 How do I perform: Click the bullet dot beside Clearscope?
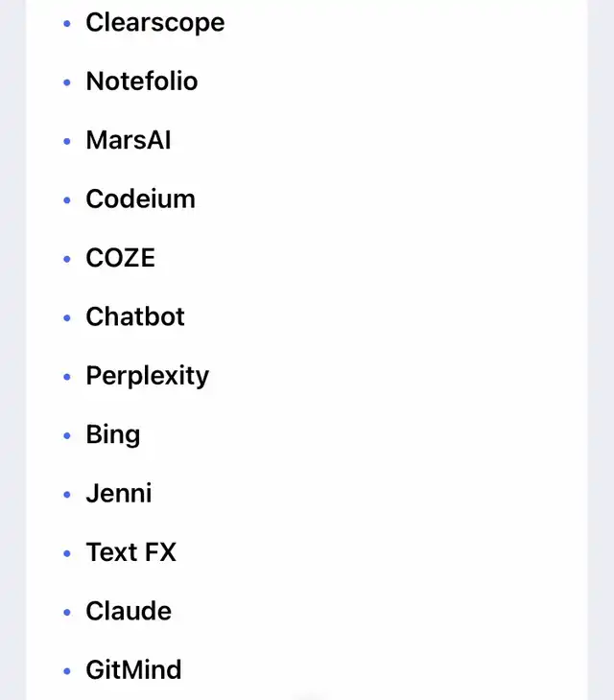coord(67,24)
